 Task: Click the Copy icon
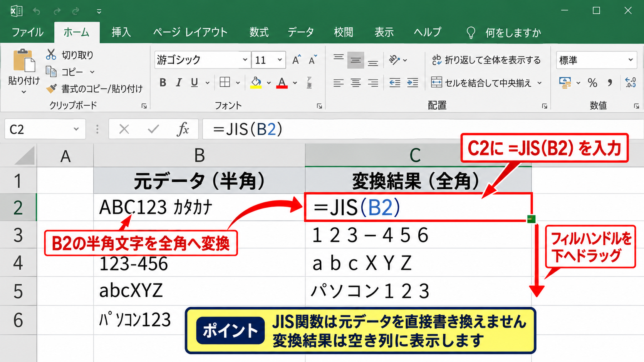(x=51, y=72)
